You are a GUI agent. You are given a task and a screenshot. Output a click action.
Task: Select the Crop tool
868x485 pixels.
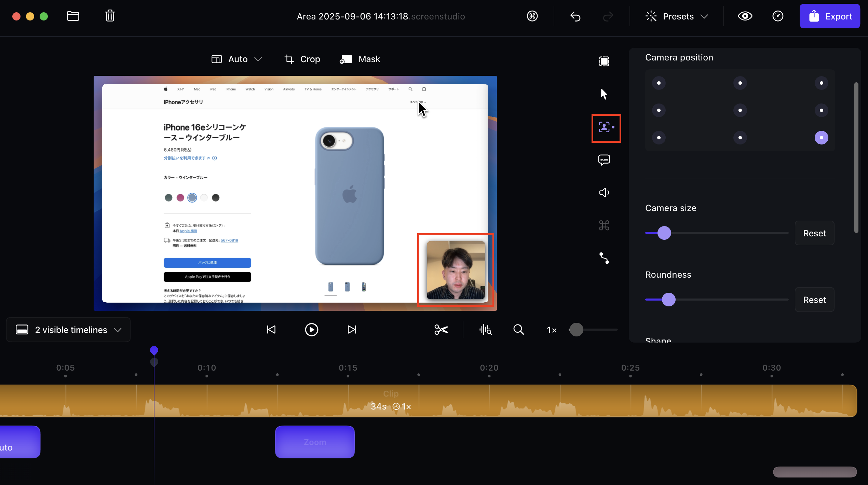point(302,59)
